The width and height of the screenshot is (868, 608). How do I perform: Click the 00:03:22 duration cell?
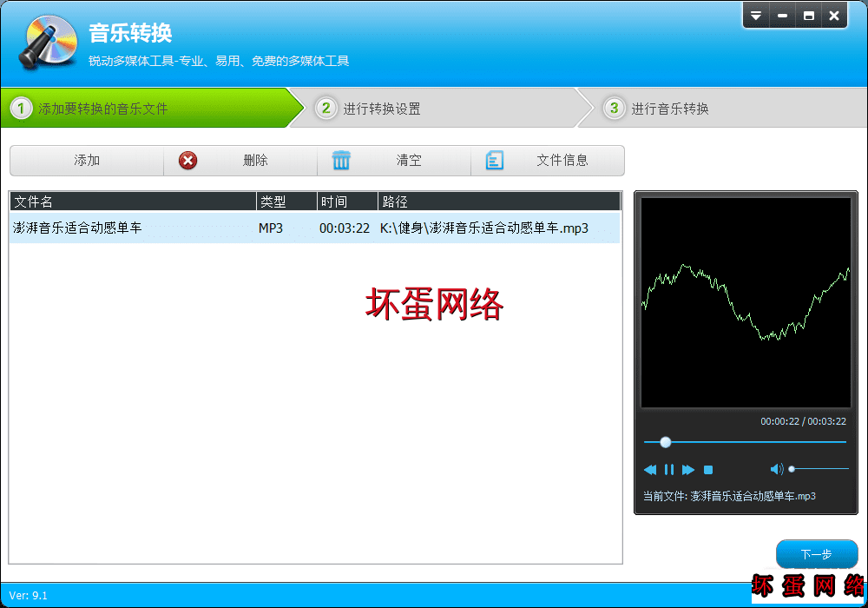coord(345,228)
